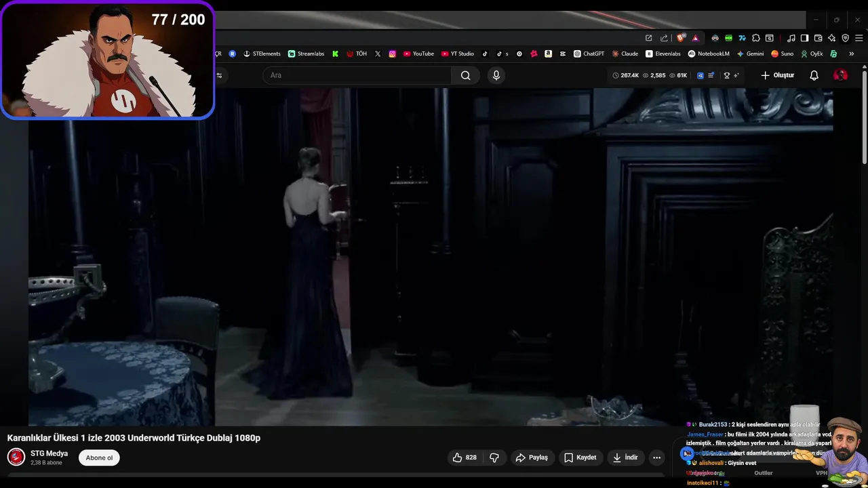Save video with Kaydet button
This screenshot has height=488, width=868.
[x=580, y=457]
